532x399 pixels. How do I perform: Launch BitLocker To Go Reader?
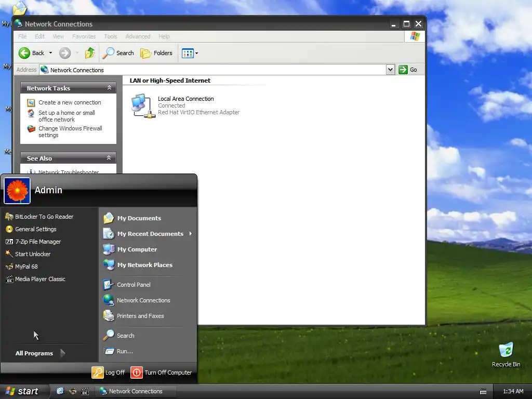point(39,217)
